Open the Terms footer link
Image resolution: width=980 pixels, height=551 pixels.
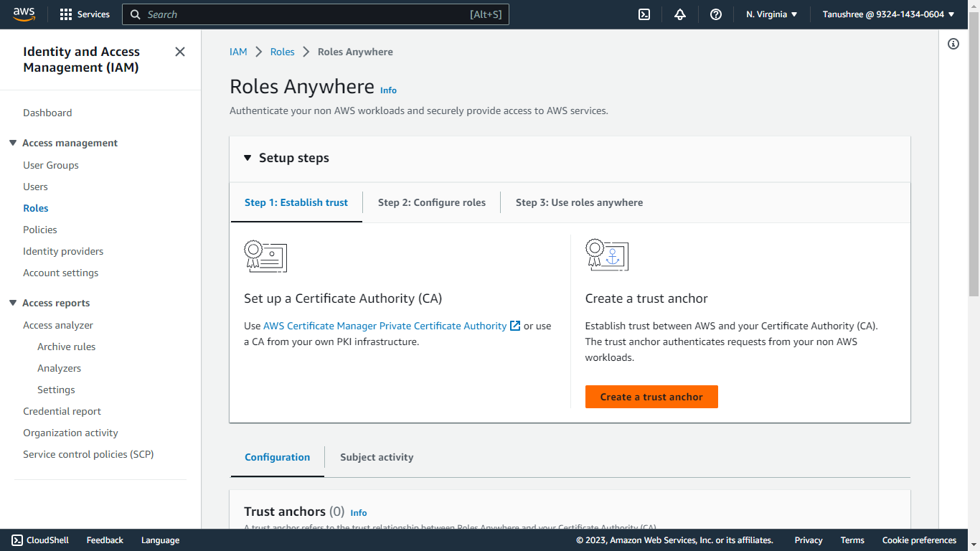(852, 540)
